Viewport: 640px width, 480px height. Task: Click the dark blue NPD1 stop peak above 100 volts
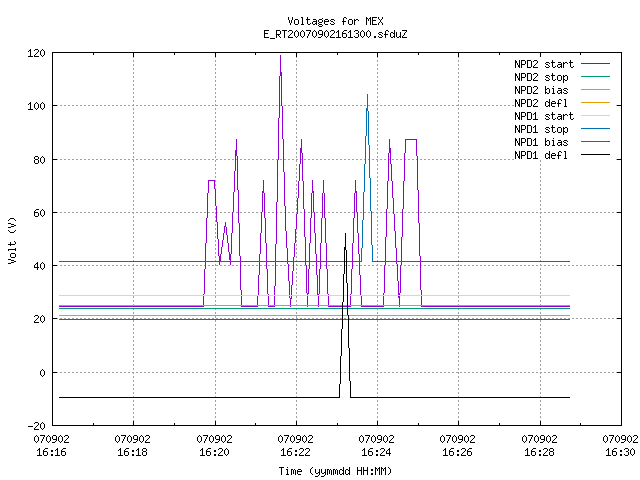coord(367,96)
